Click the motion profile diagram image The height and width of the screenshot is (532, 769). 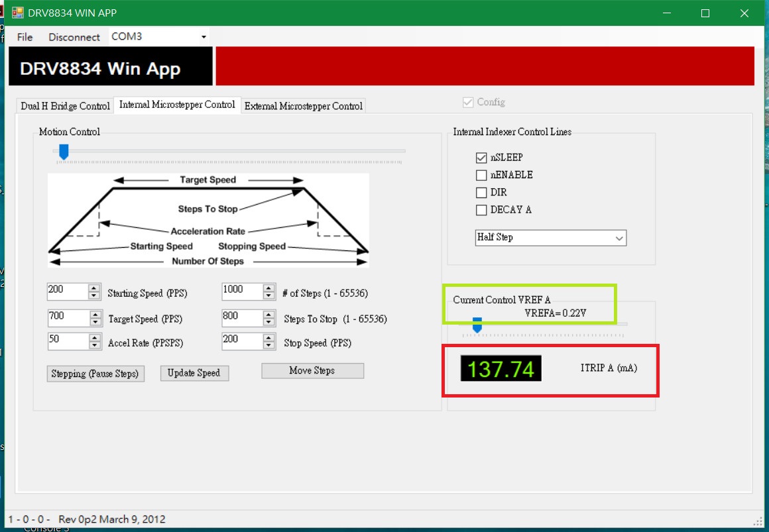[x=208, y=220]
